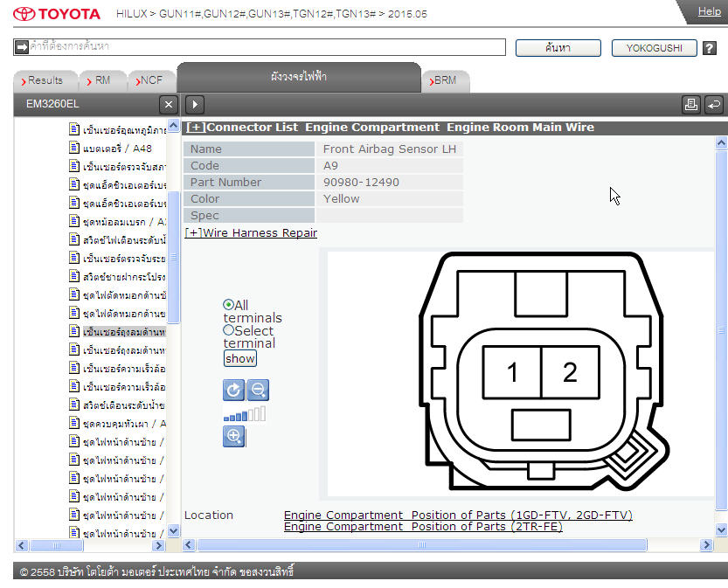Switch to the NCF tab
728x588 pixels.
[x=151, y=80]
